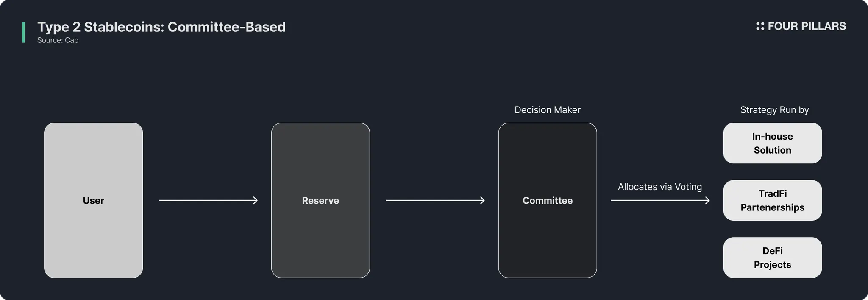Select the dark Committee box
868x300 pixels.
[x=547, y=200]
